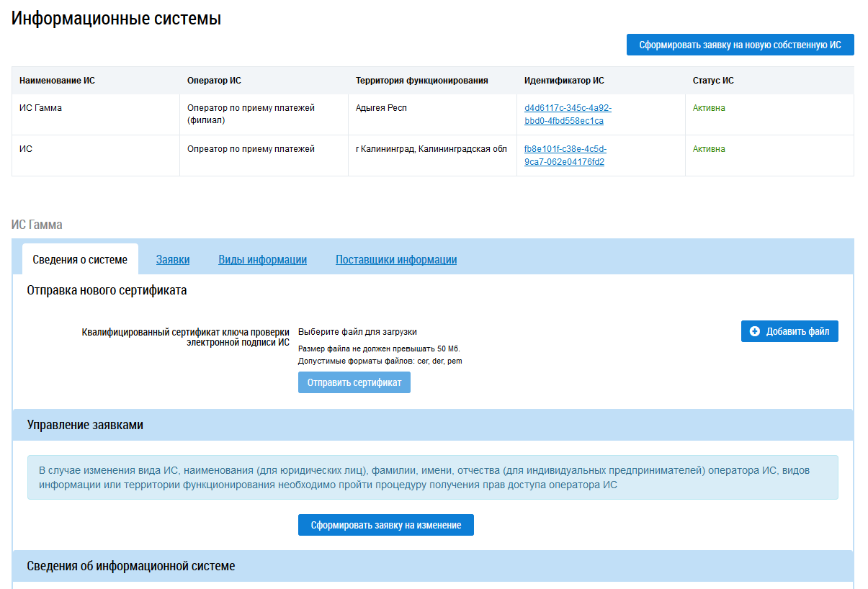
Task: Click the Калининград territory cell
Action: click(x=431, y=149)
